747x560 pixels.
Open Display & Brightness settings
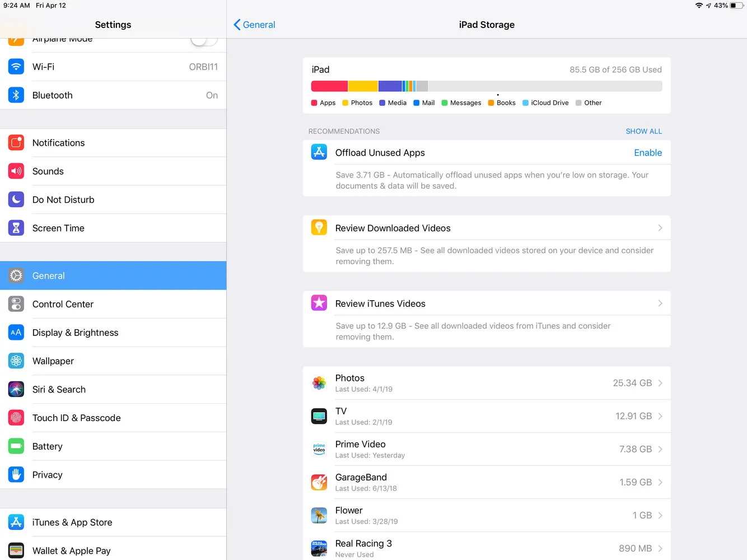75,333
